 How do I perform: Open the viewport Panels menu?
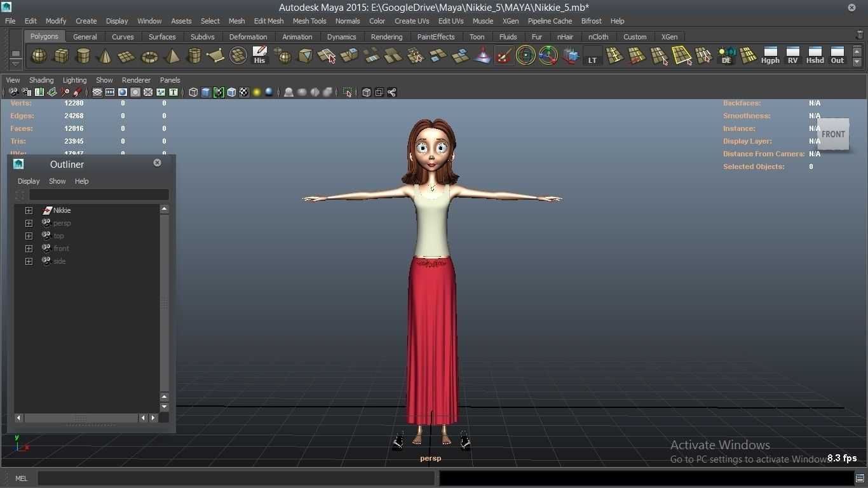170,80
